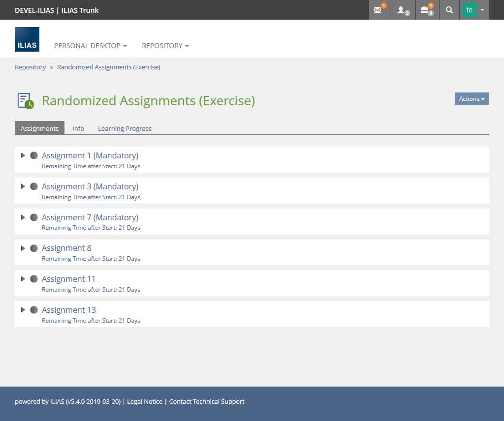Viewport: 504px width, 421px height.
Task: Open the briefcase notifications icon
Action: tap(425, 10)
